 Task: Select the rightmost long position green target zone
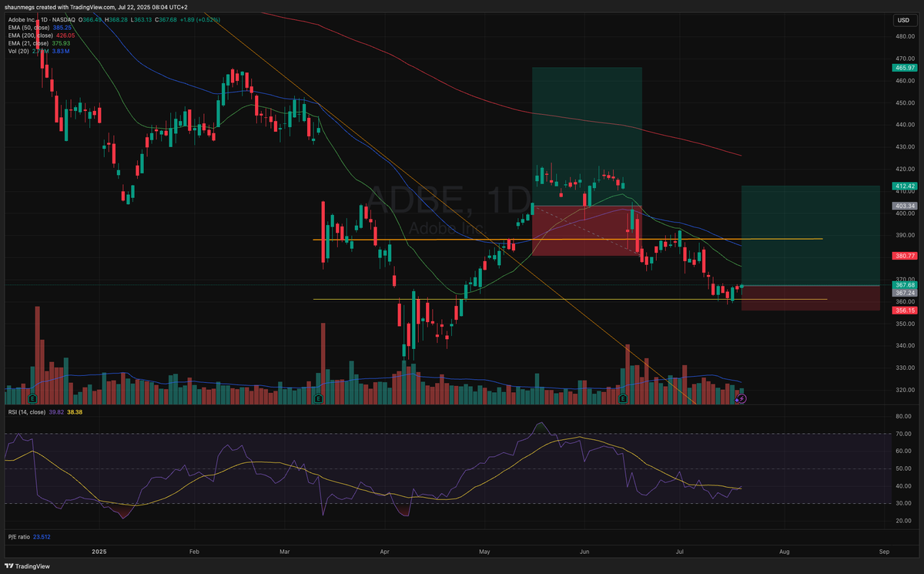810,235
